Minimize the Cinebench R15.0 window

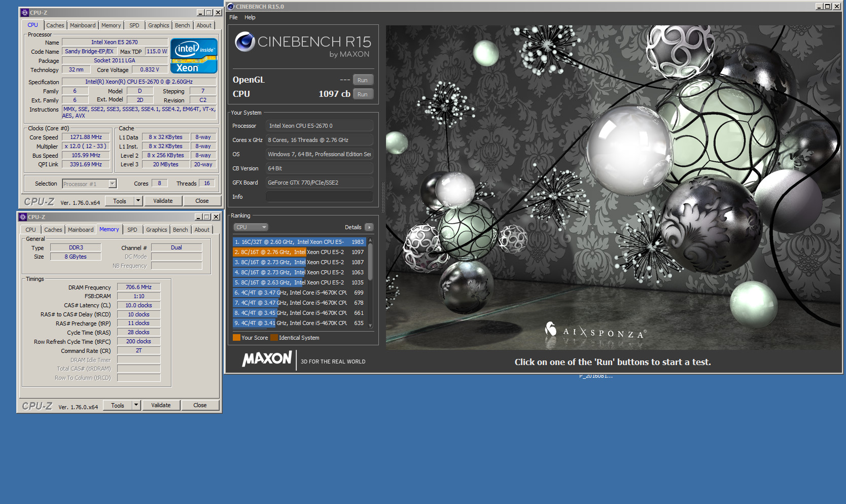(x=819, y=7)
